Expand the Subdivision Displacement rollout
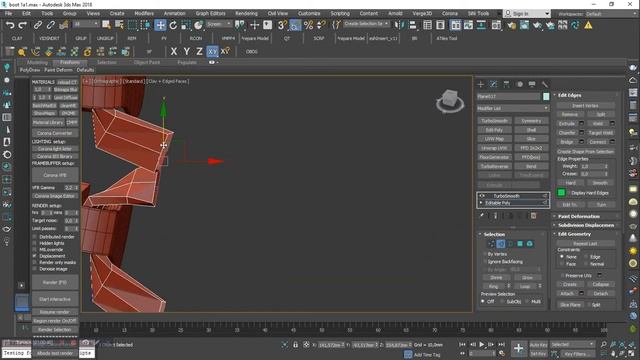Screen dimensions: 640x360 click(586, 225)
